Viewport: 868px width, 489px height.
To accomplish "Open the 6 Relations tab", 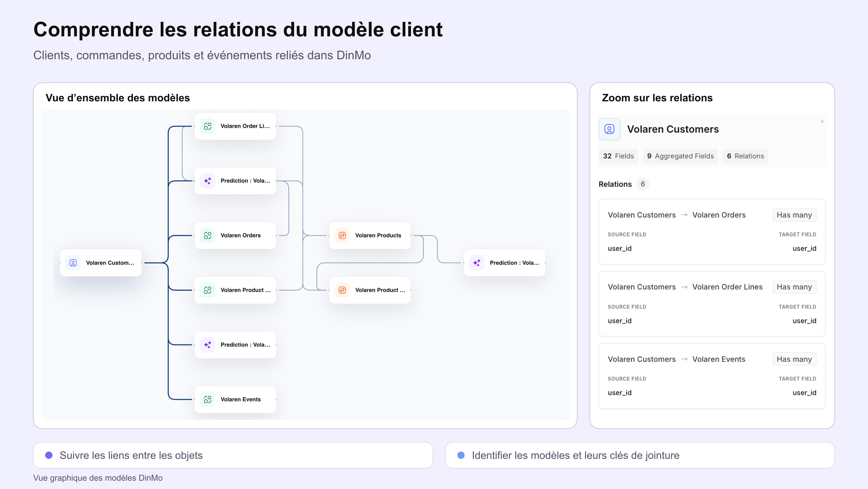I will 745,156.
